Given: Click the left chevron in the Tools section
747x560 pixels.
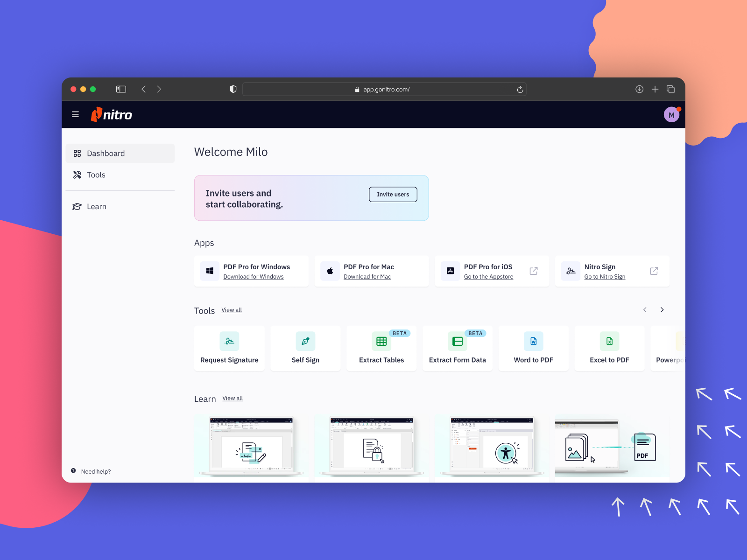Looking at the screenshot, I should (x=645, y=309).
